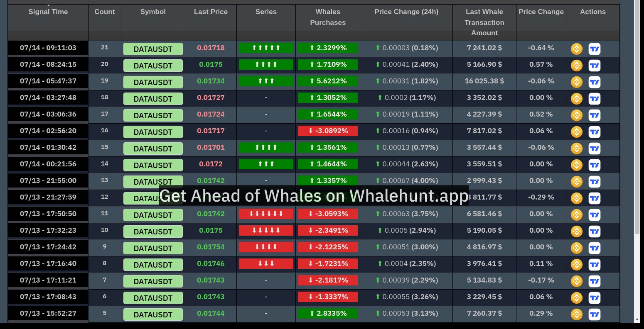644x329 pixels.
Task: Launch TradingView from the 07/13 - 21:55:00 row
Action: click(595, 182)
